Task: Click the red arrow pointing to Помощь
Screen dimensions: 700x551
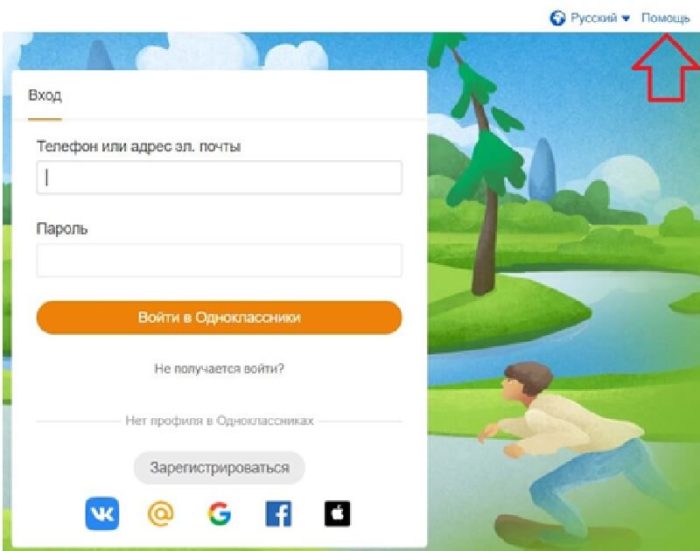Action: click(x=666, y=68)
